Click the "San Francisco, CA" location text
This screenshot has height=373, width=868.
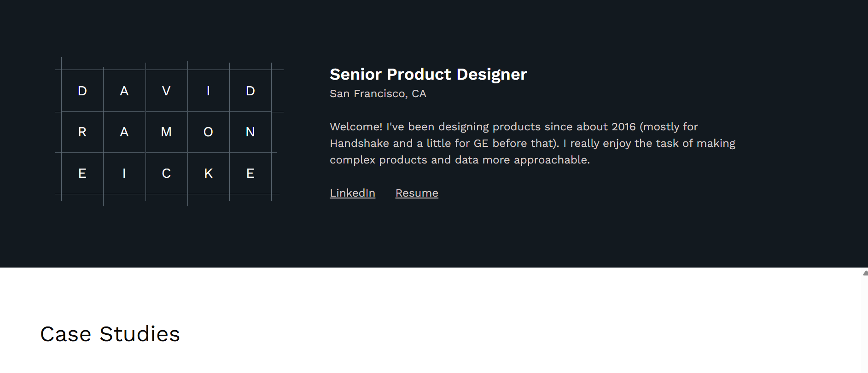(378, 93)
